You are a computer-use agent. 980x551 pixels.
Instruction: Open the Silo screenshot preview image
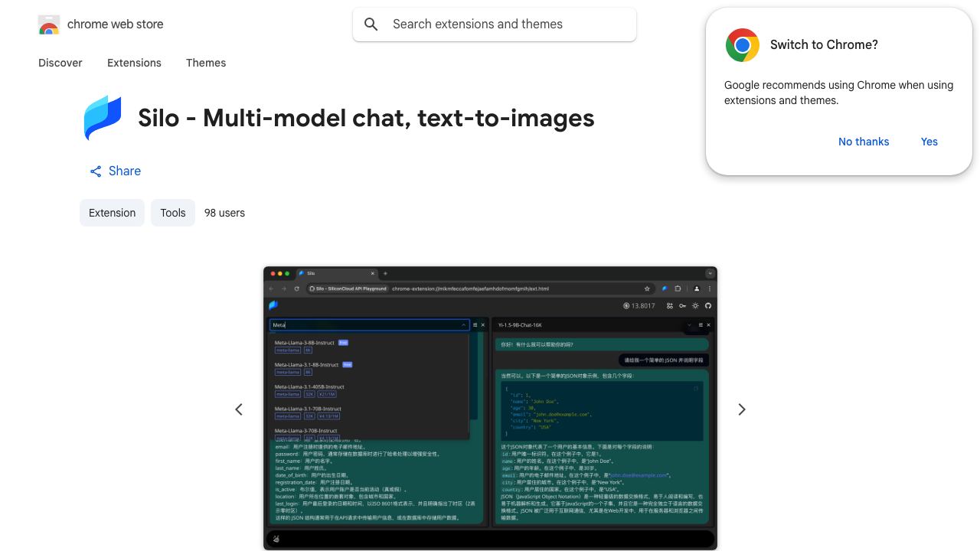coord(490,408)
